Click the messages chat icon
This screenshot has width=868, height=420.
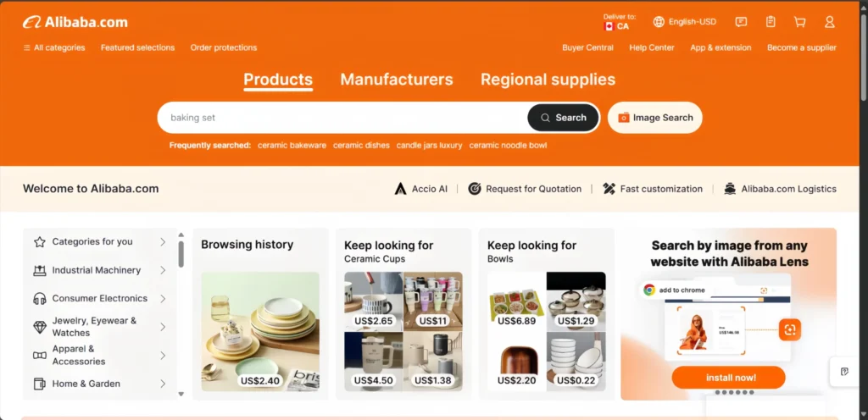point(741,22)
